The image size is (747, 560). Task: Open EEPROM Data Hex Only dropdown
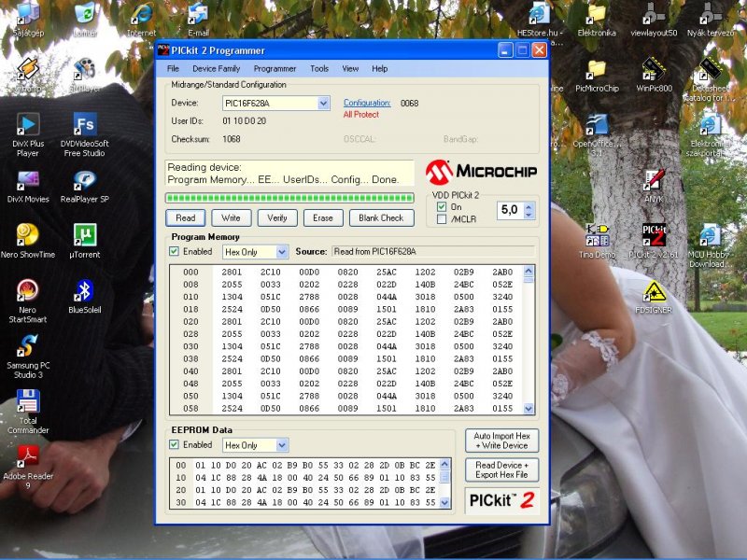pyautogui.click(x=282, y=445)
